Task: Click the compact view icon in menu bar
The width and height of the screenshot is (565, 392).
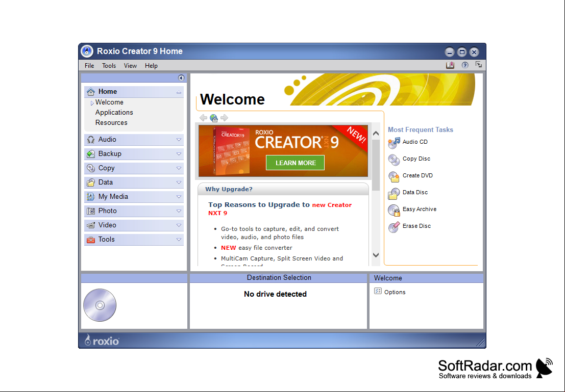Action: point(479,65)
